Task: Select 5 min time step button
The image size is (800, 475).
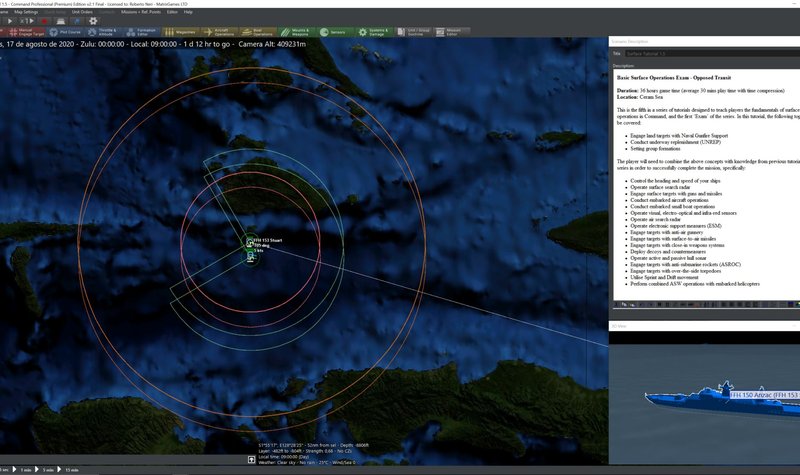Action: [50, 469]
